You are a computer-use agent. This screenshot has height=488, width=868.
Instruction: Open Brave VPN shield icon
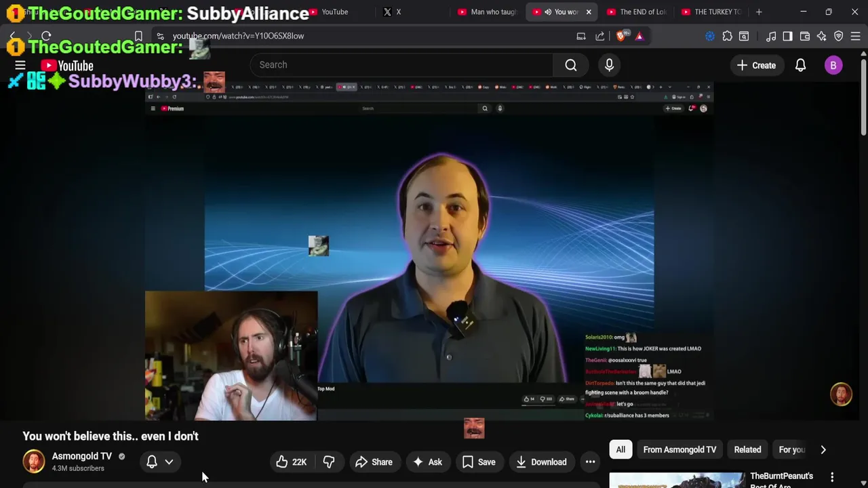point(839,36)
